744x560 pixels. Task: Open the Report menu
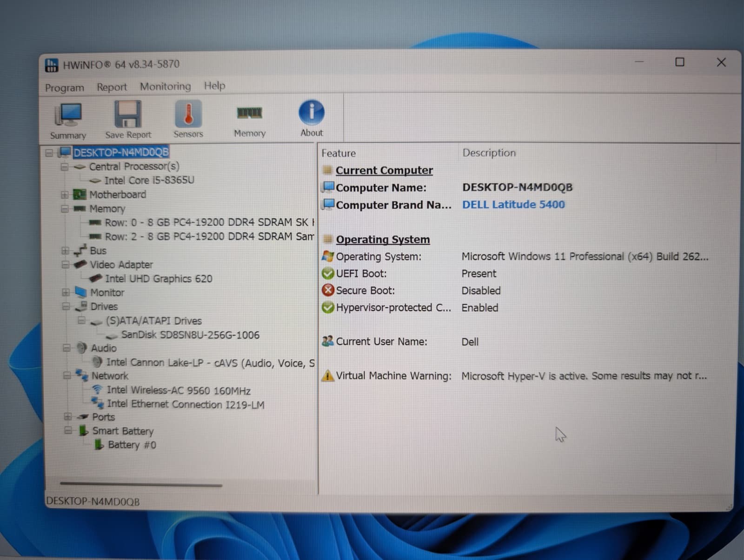click(112, 87)
